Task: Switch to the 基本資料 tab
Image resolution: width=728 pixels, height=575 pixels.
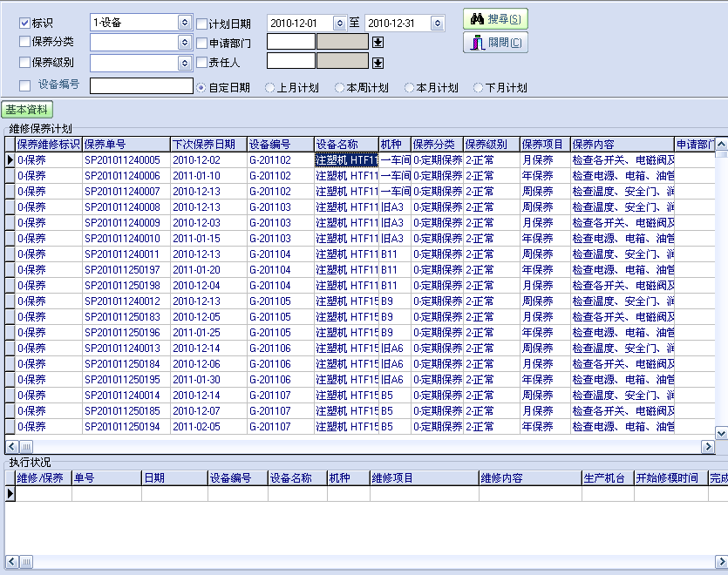Action: [x=28, y=110]
